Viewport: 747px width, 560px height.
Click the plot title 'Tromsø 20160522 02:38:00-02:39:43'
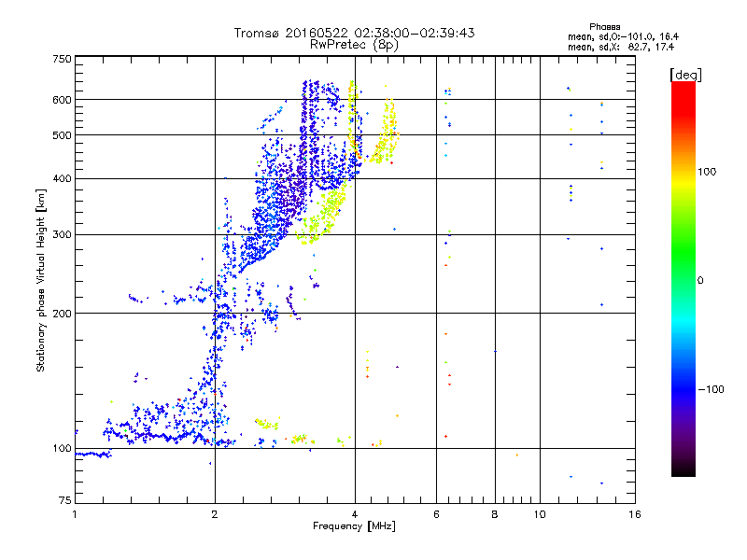pyautogui.click(x=354, y=33)
